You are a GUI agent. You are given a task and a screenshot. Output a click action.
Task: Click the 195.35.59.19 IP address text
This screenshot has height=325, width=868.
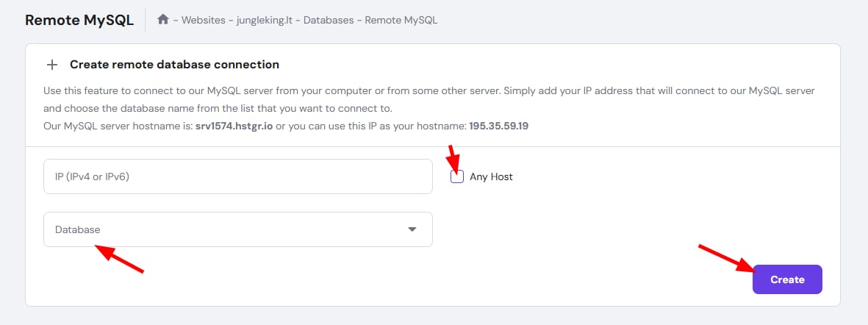[x=499, y=126]
